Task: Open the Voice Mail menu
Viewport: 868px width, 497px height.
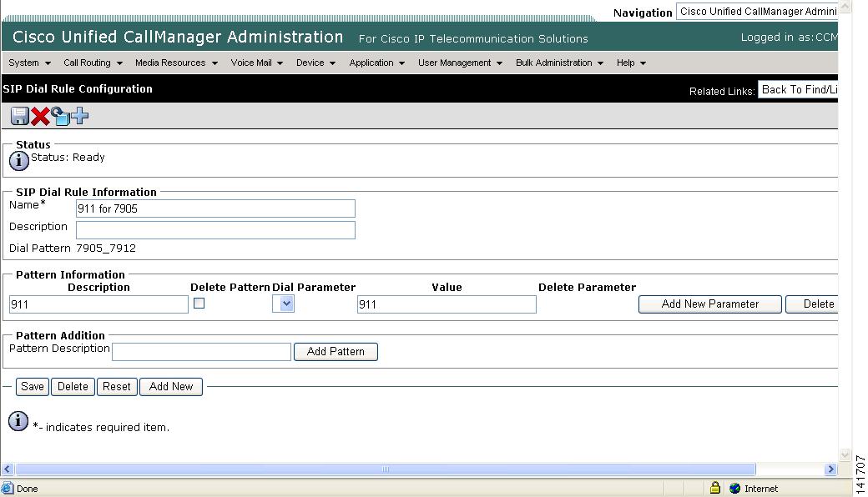Action: point(257,63)
